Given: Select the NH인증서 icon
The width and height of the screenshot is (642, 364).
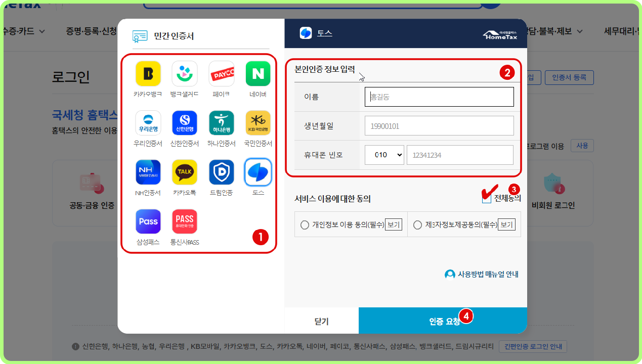Looking at the screenshot, I should coord(148,172).
